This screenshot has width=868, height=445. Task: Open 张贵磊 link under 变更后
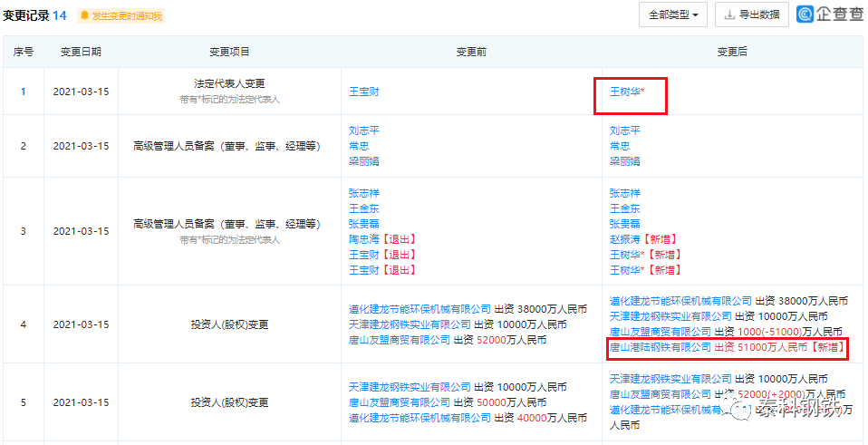[x=625, y=224]
